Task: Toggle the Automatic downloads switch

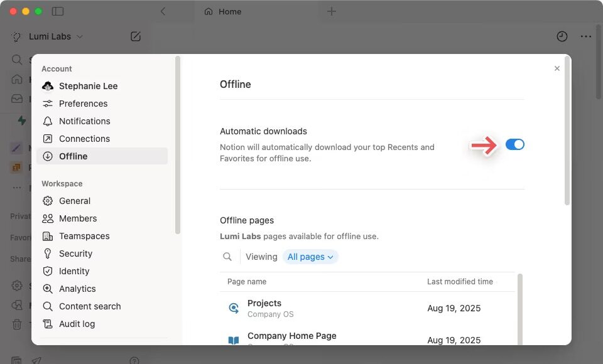Action: click(x=514, y=144)
